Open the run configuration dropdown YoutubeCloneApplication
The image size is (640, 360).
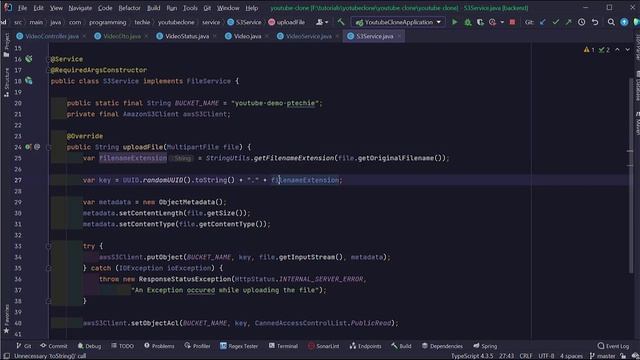point(399,22)
